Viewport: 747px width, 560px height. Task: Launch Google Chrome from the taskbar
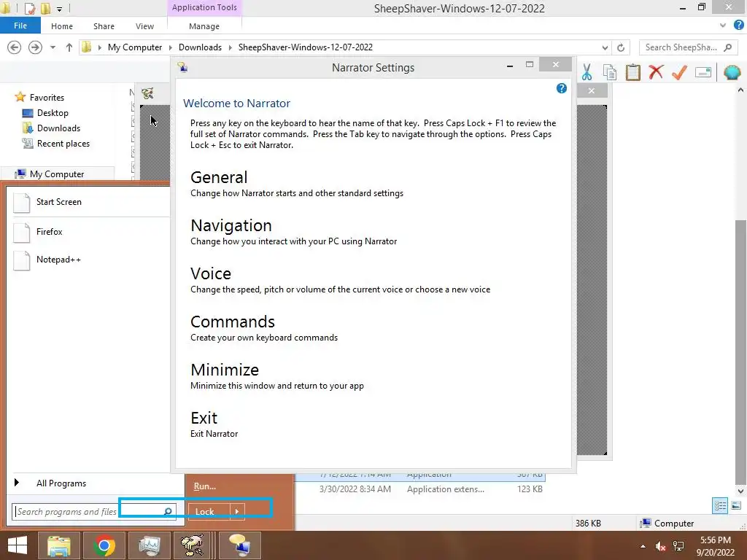(104, 545)
